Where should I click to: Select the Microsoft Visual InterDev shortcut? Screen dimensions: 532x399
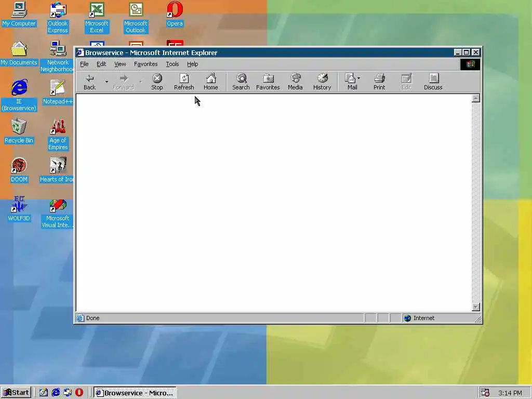57,212
